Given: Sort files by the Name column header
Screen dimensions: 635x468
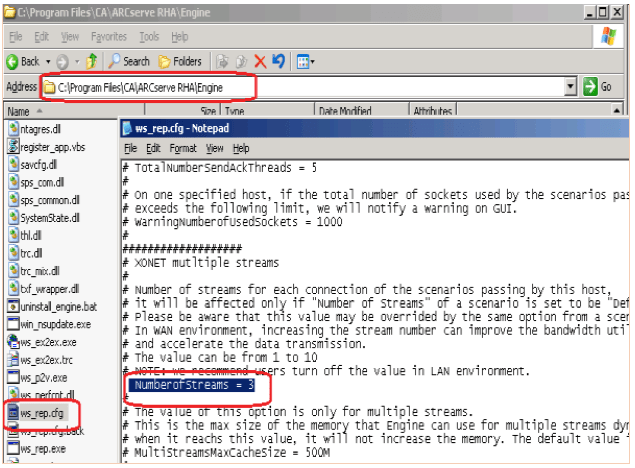Looking at the screenshot, I should [60, 112].
